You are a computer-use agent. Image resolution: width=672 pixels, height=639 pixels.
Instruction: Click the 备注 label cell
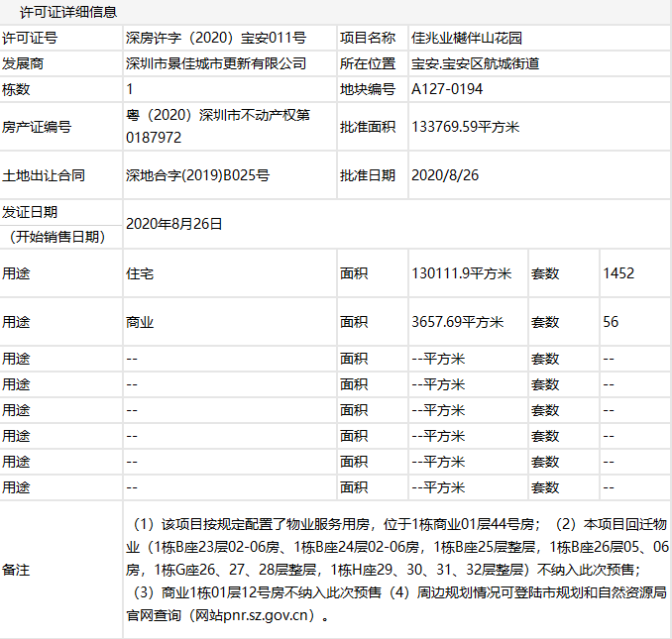(60, 570)
